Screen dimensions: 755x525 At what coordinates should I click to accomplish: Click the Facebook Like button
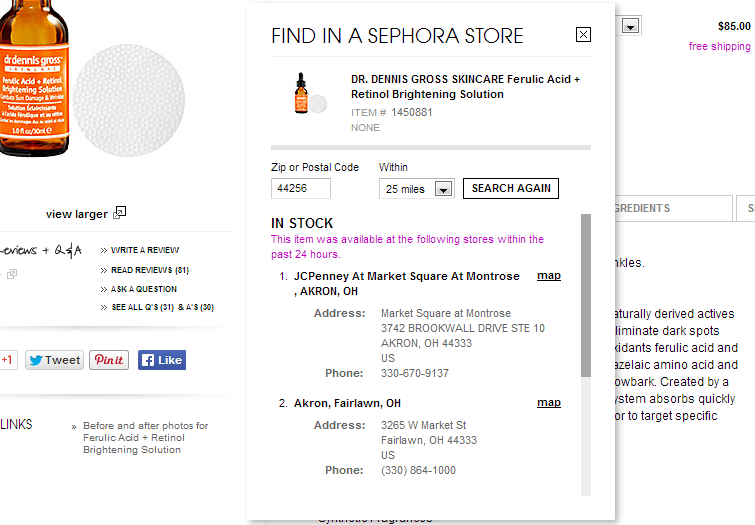click(162, 360)
